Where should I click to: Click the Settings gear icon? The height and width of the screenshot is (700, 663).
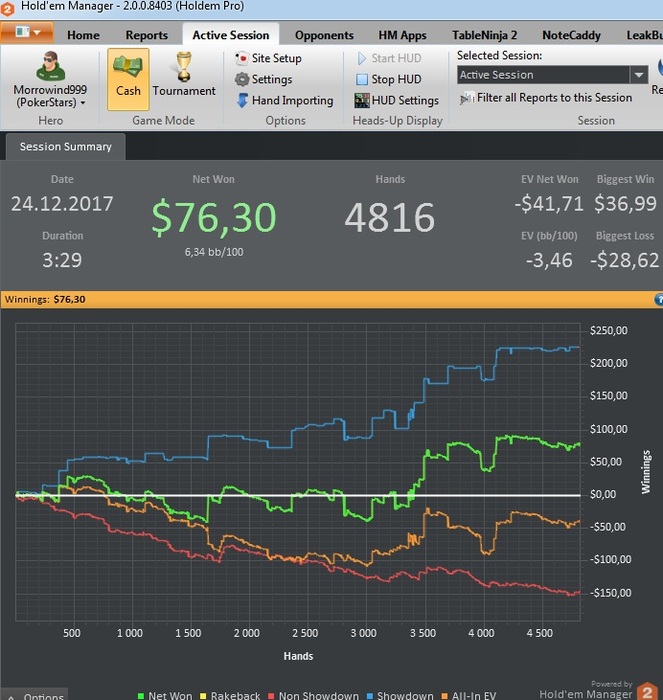click(242, 79)
